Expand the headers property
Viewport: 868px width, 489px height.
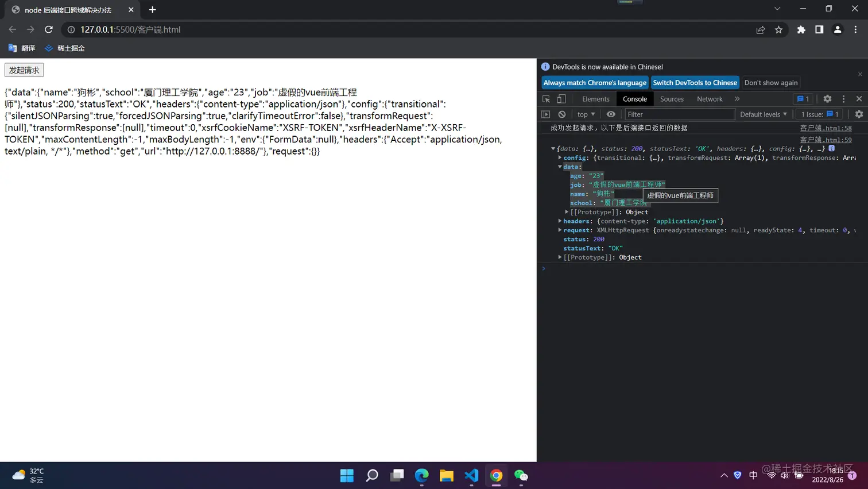[560, 221]
